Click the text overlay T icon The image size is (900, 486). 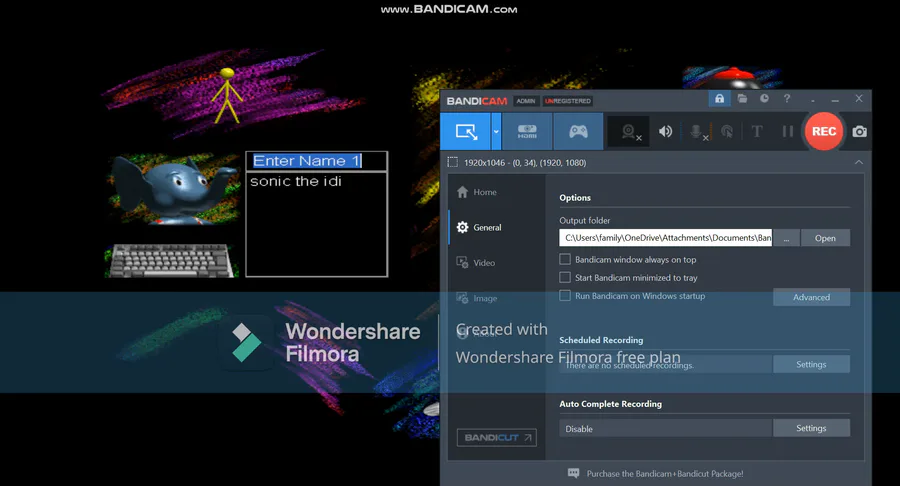click(x=757, y=131)
